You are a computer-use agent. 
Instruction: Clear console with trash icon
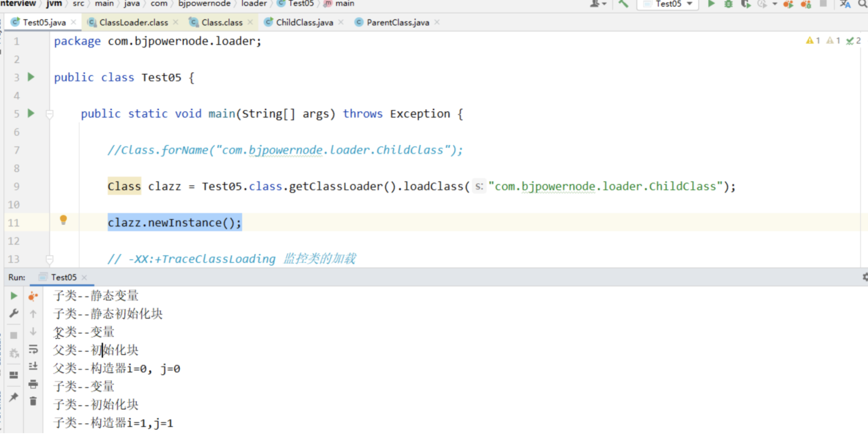coord(33,401)
